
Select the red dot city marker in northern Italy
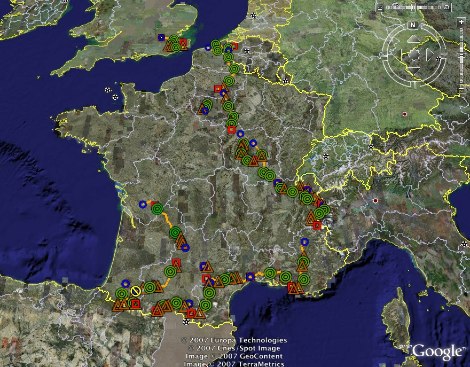click(376, 201)
